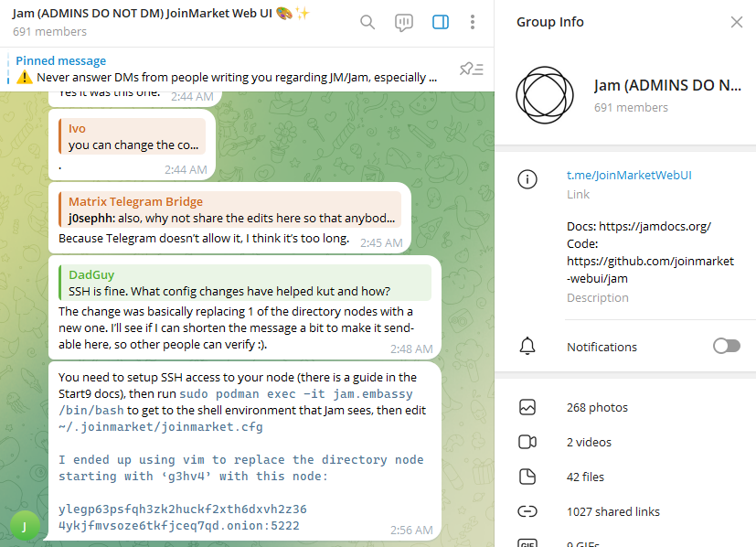The height and width of the screenshot is (547, 756).
Task: Click the 691 members text under chat title
Action: (49, 32)
